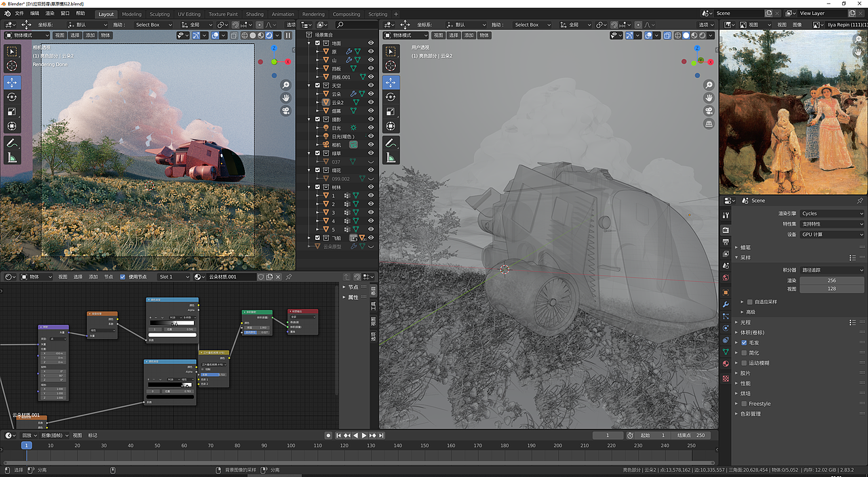Open the 文件 menu
This screenshot has height=477, width=868.
19,14
